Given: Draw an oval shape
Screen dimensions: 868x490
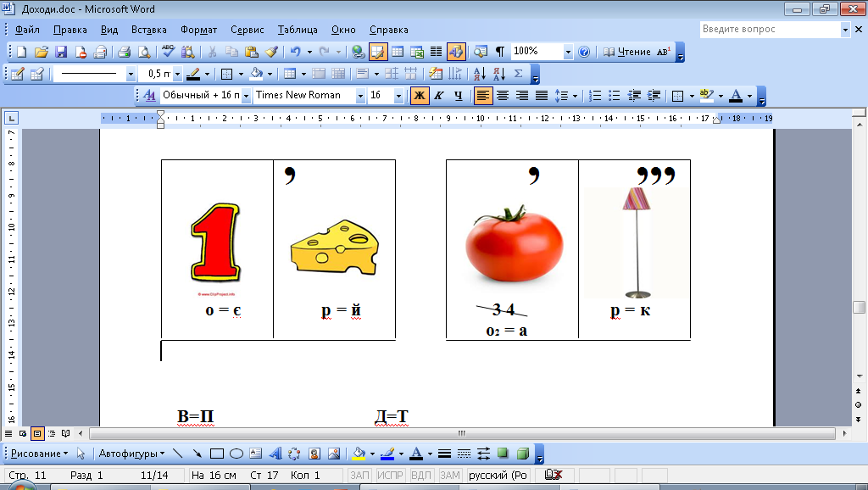Looking at the screenshot, I should point(236,454).
